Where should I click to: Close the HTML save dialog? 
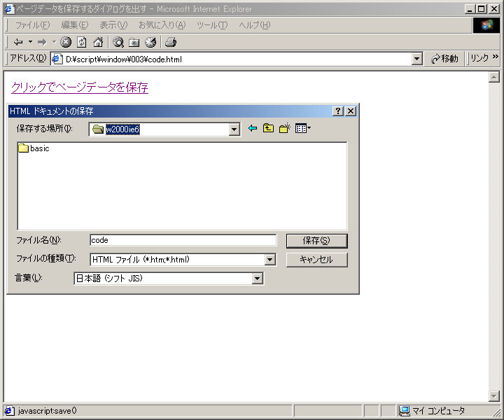click(351, 111)
